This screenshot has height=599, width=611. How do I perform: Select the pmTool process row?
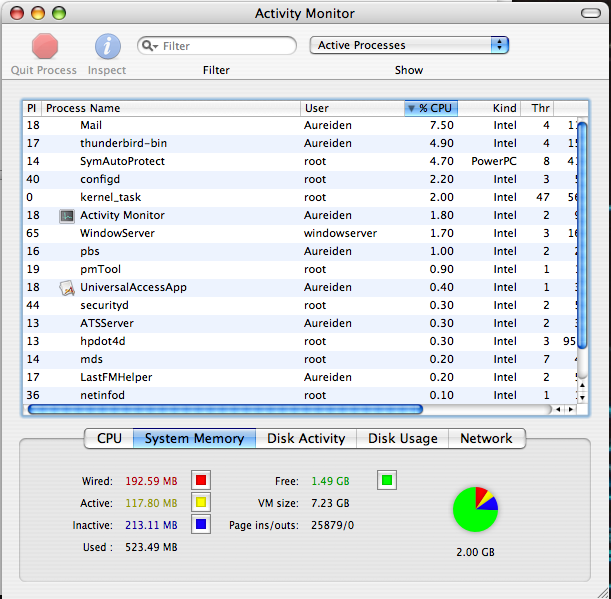(x=300, y=269)
